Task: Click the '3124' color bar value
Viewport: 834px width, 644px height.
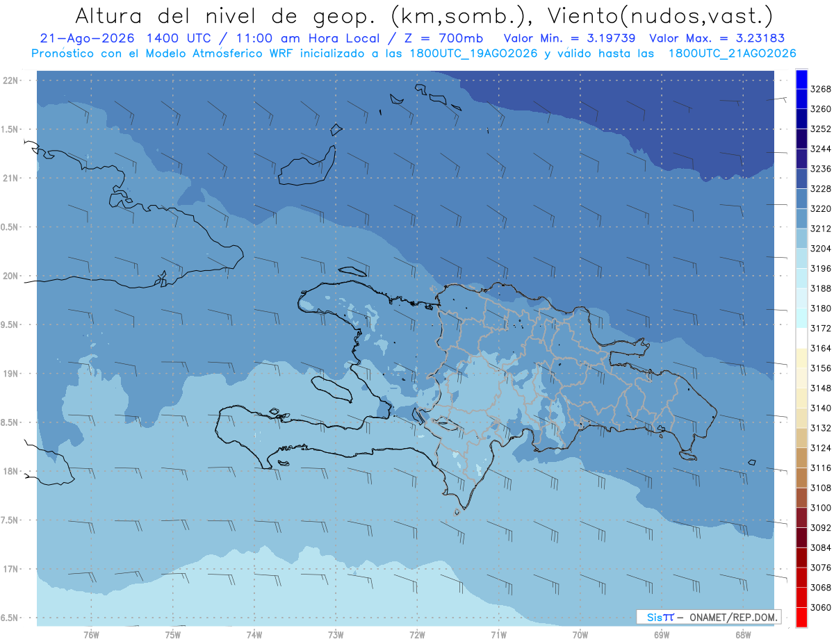Action: 820,448
